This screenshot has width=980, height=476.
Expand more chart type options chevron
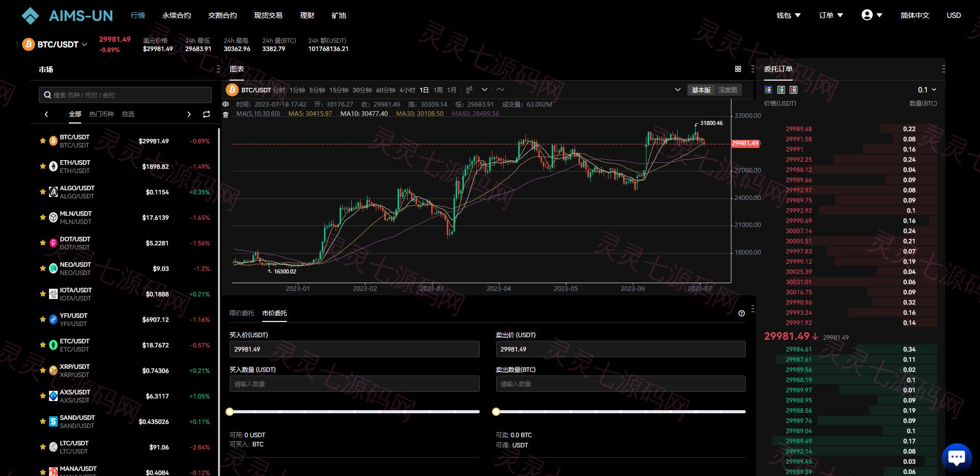click(484, 90)
